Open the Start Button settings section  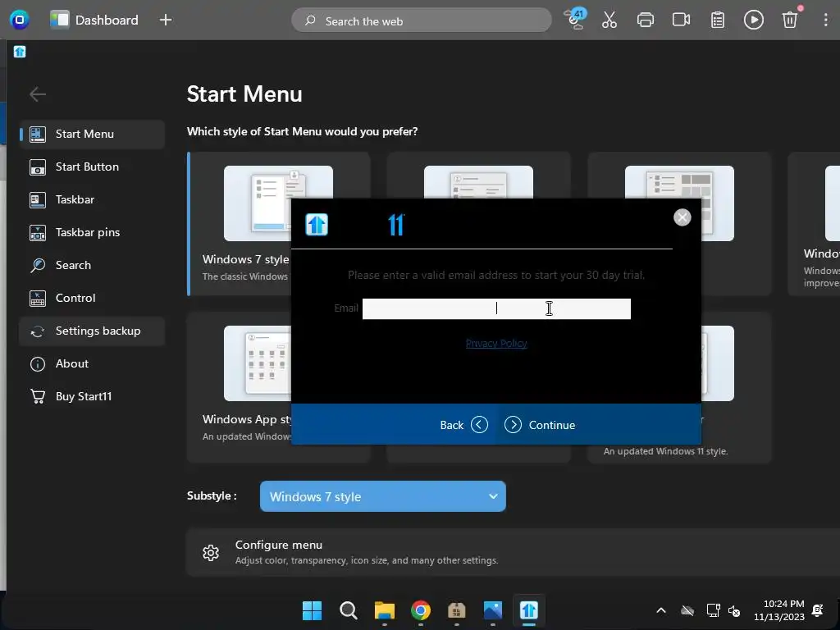pos(92,167)
